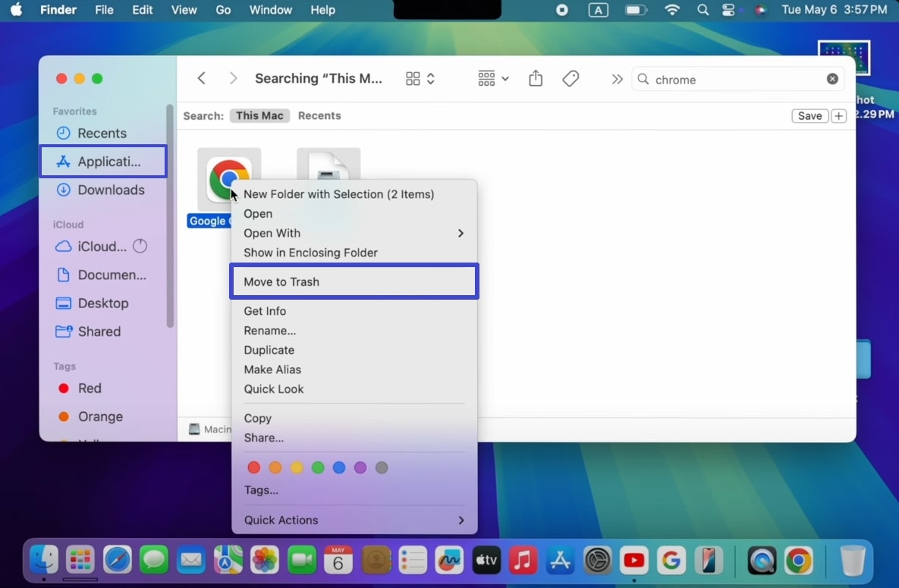Choose Share... from context menu
Screen dimensions: 899x588
click(x=354, y=438)
